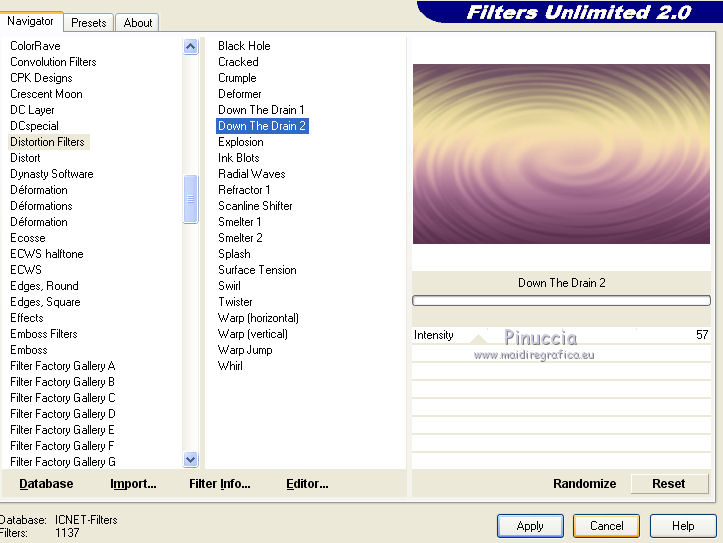Choose the Distort category
The image size is (723, 543).
click(25, 158)
